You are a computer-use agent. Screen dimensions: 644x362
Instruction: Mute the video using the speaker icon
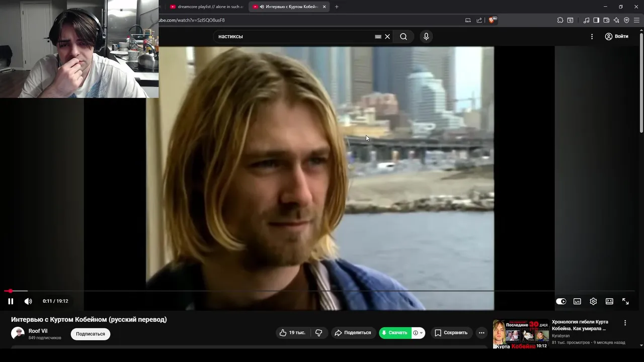point(28,301)
